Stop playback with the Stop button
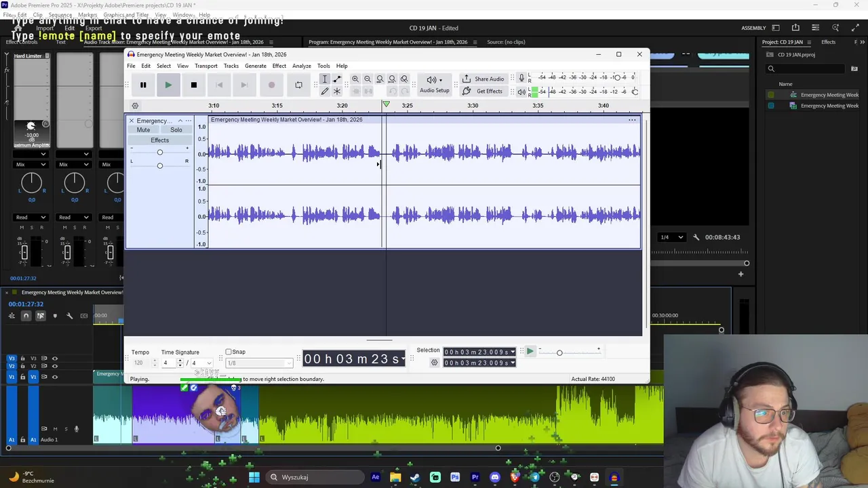868x488 pixels. [x=194, y=85]
